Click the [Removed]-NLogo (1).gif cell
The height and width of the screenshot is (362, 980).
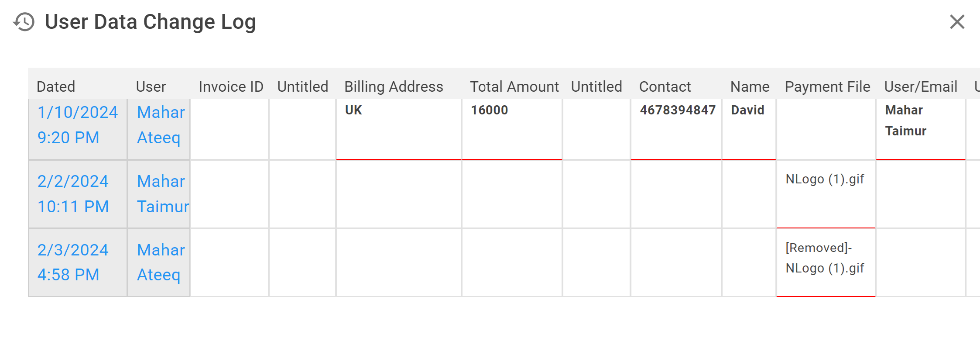[826, 262]
